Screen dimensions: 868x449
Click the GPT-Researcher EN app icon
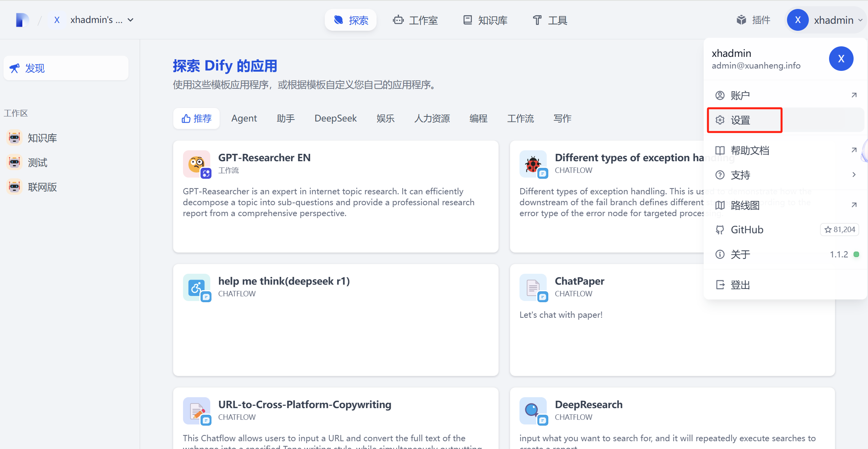(x=197, y=164)
